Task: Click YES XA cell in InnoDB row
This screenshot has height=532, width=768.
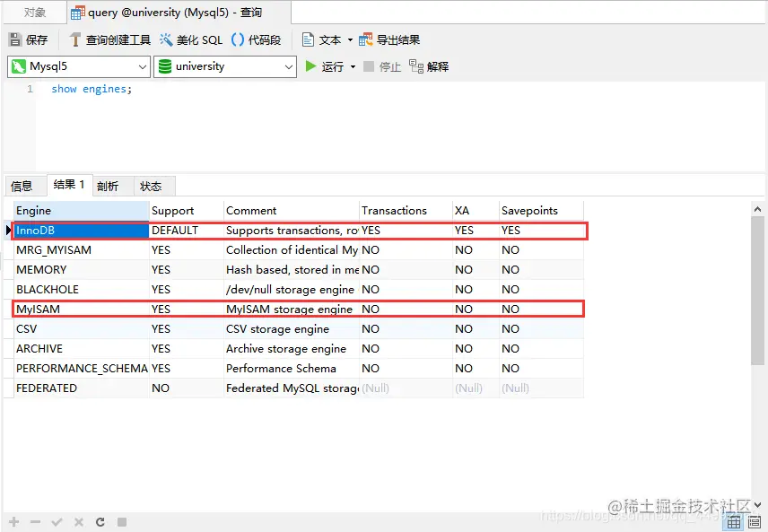Action: pyautogui.click(x=476, y=231)
